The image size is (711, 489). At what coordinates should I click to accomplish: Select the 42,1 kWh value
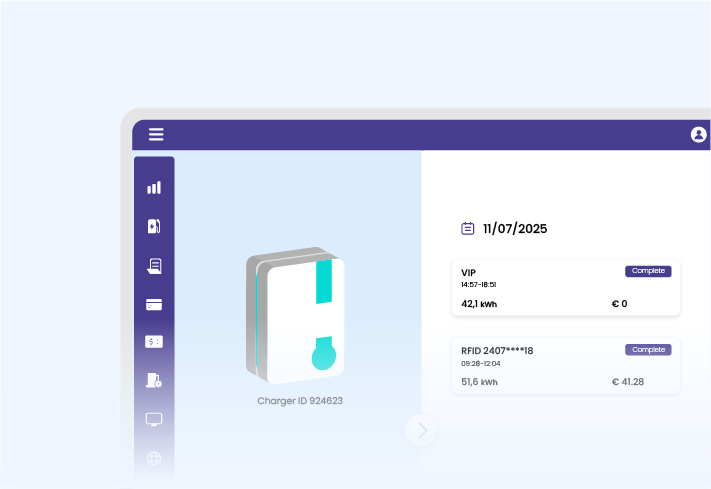pyautogui.click(x=479, y=304)
